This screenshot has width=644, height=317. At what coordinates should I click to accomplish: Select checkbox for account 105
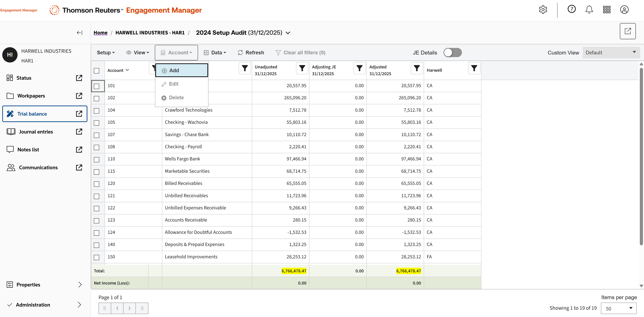pyautogui.click(x=96, y=123)
